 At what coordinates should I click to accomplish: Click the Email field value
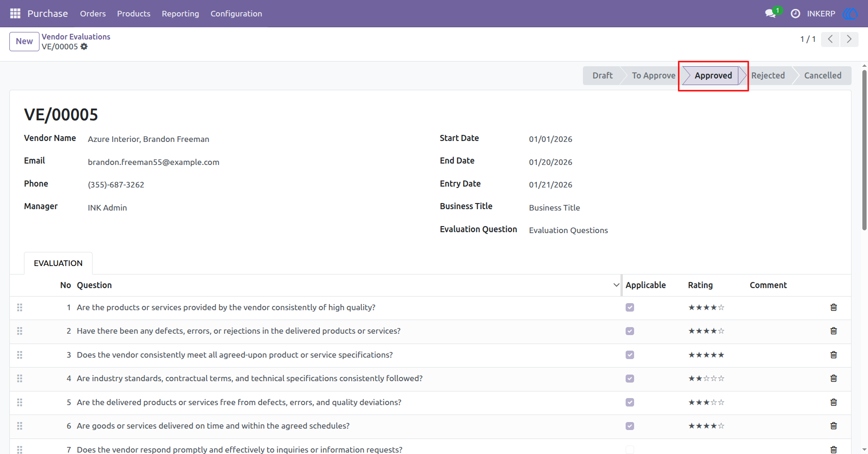tap(154, 162)
